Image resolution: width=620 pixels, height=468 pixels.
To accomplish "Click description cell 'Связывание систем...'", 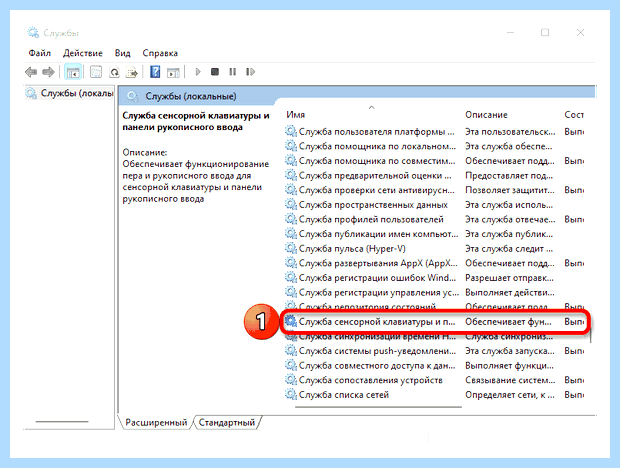I will (x=510, y=380).
